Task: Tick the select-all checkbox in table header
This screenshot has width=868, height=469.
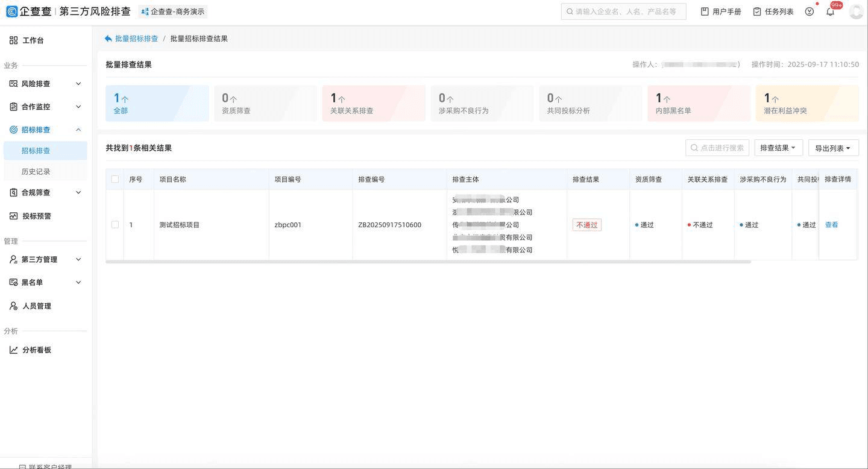Action: (x=115, y=179)
